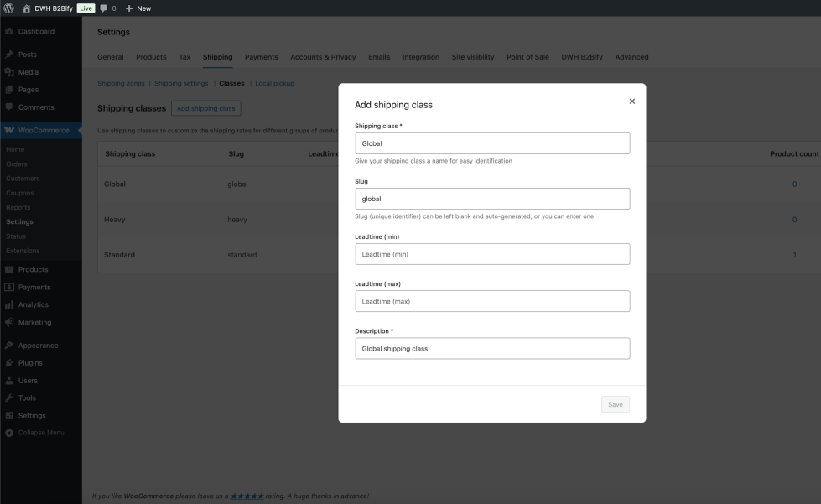The width and height of the screenshot is (821, 504).
Task: Click the plus New content icon
Action: (x=129, y=8)
